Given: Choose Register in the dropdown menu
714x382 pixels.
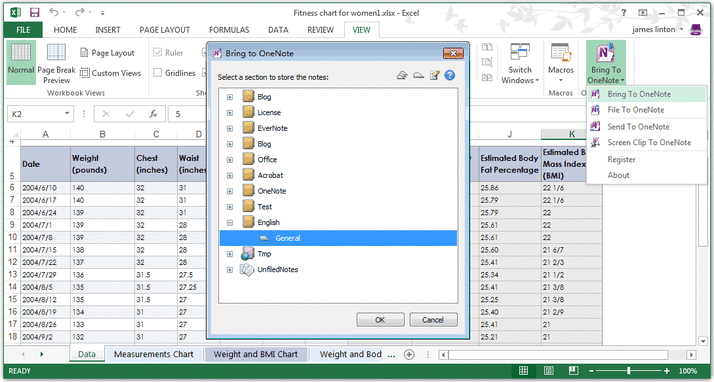Looking at the screenshot, I should [621, 159].
